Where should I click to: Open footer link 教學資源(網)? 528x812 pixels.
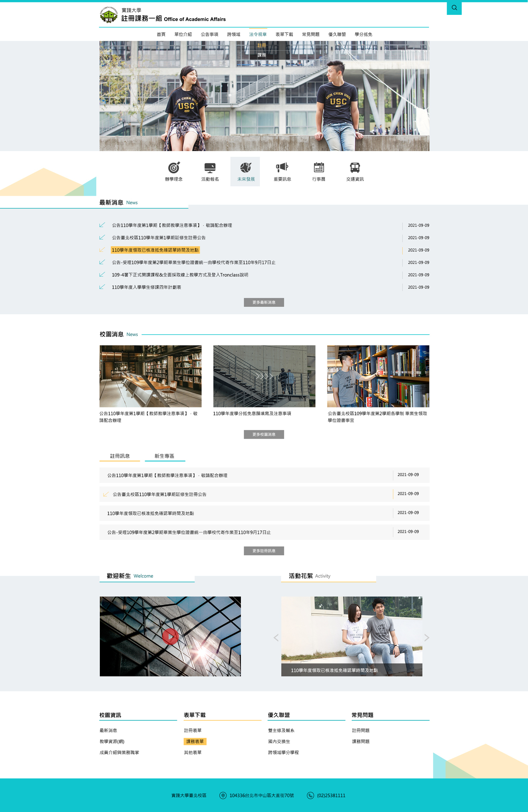point(112,741)
